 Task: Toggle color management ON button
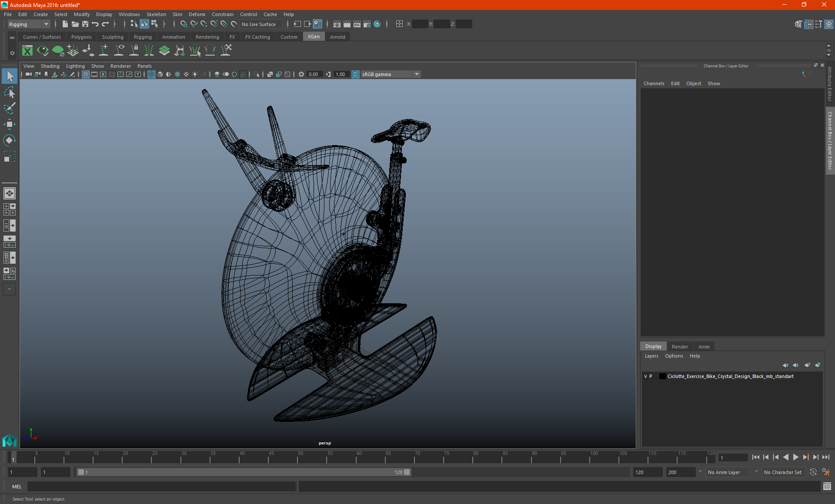click(355, 74)
